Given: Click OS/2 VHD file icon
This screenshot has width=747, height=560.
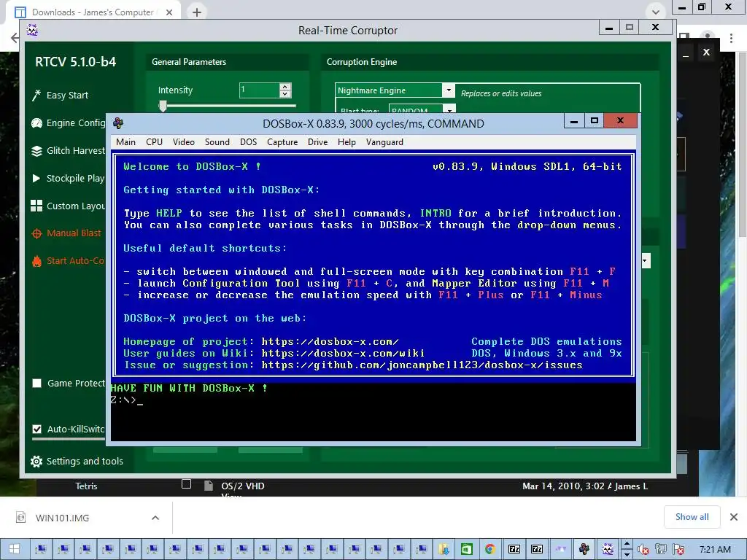Looking at the screenshot, I should point(208,486).
